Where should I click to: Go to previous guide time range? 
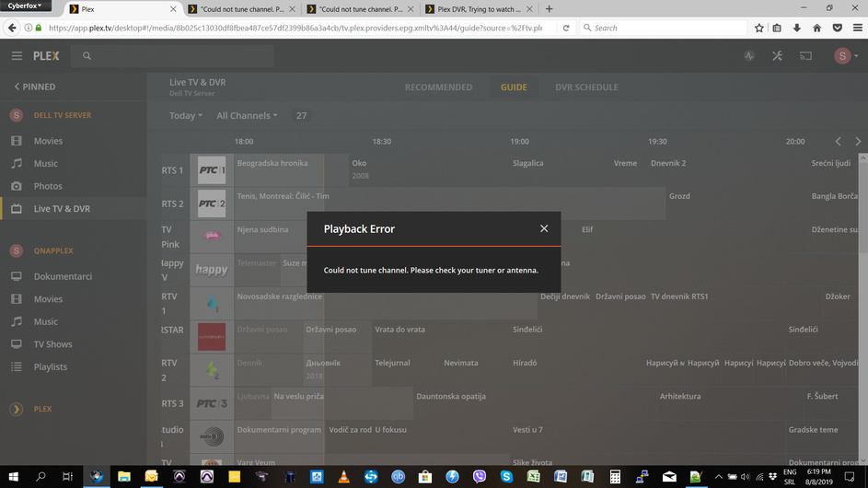(839, 142)
